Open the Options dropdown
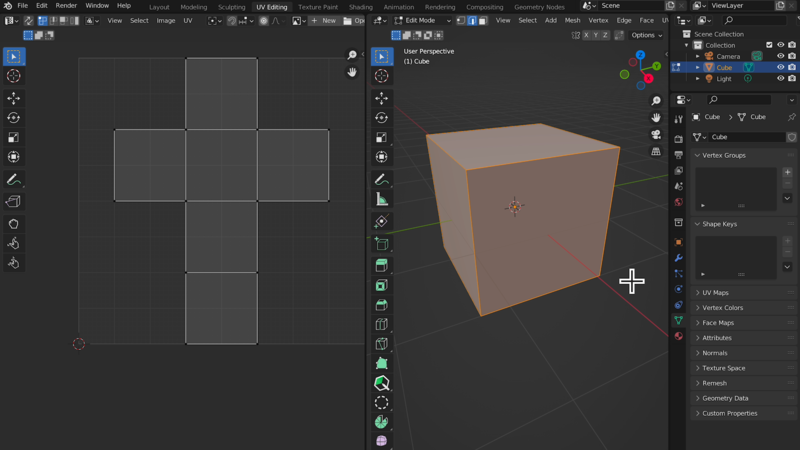 (646, 35)
